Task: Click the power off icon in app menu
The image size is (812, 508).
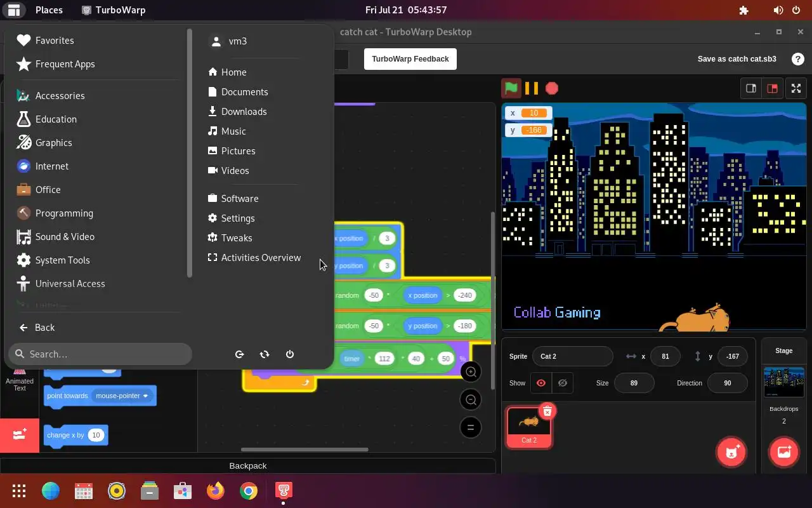Action: tap(290, 354)
